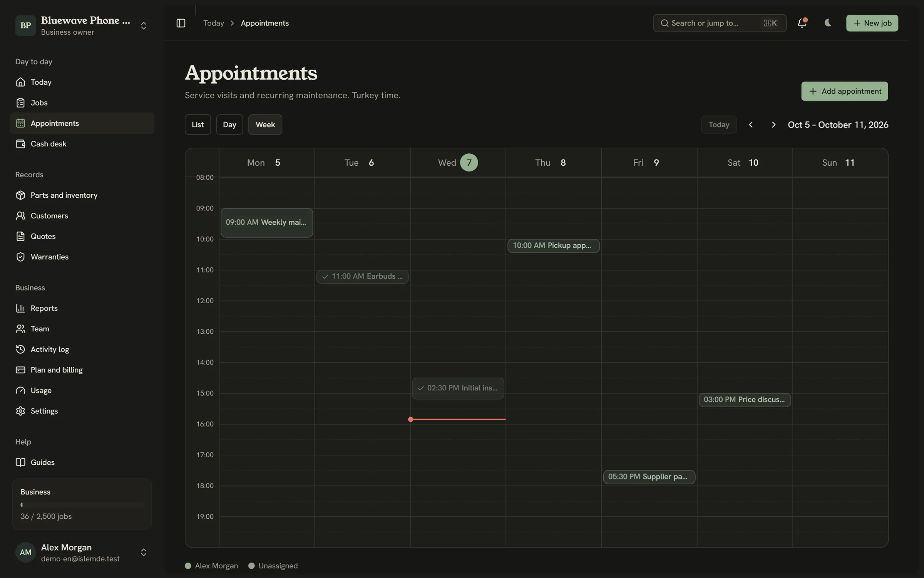Click the Plan and billing card icon
This screenshot has width=924, height=578.
(x=20, y=370)
